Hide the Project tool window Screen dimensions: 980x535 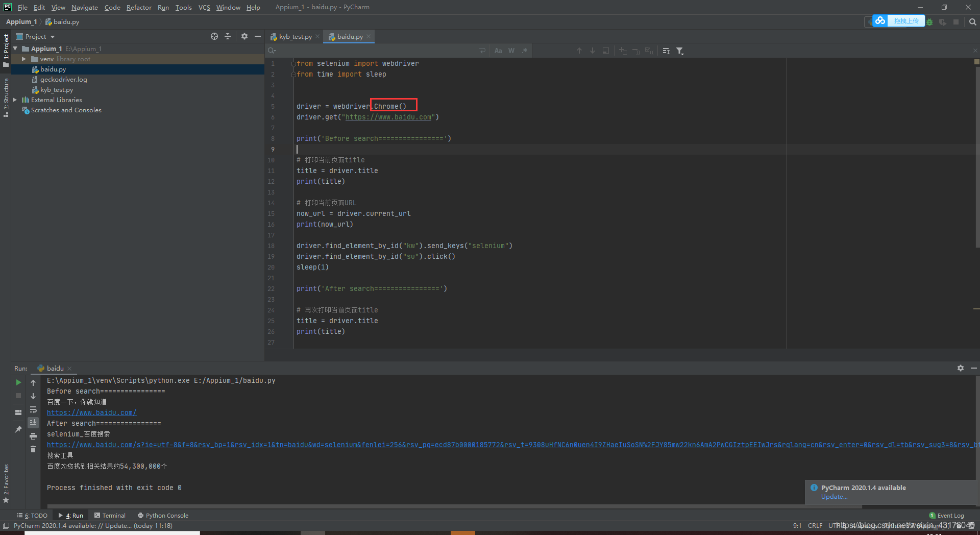[258, 36]
